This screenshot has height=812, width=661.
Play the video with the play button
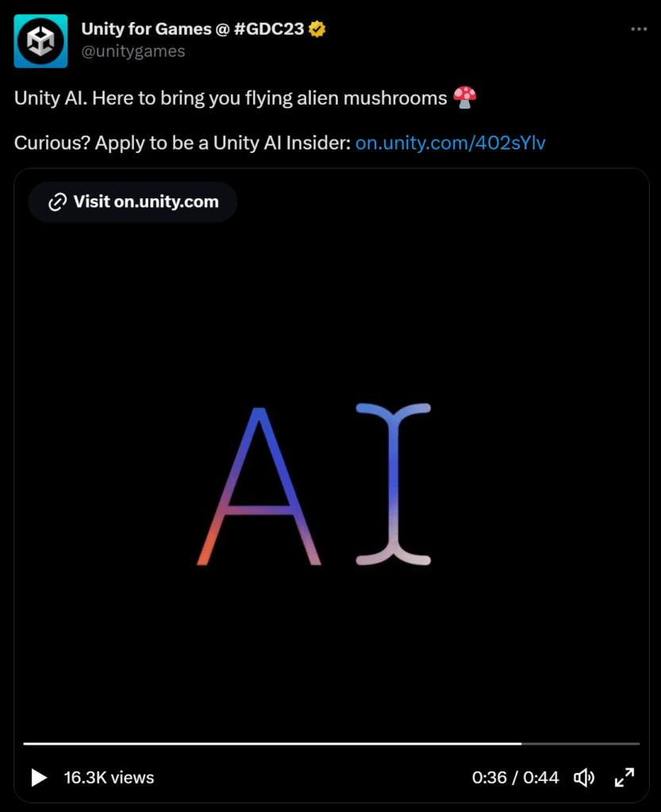[39, 777]
